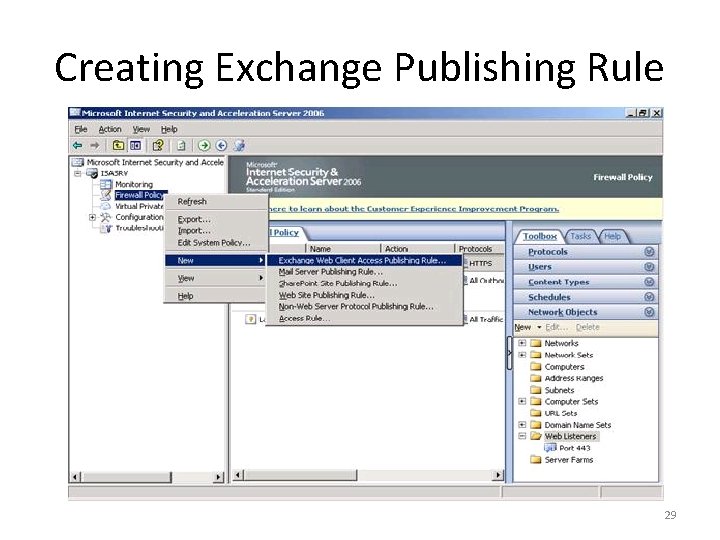Viewport: 720px width, 540px height.
Task: Choose Web Site Publishing Rule
Action: tap(365, 295)
